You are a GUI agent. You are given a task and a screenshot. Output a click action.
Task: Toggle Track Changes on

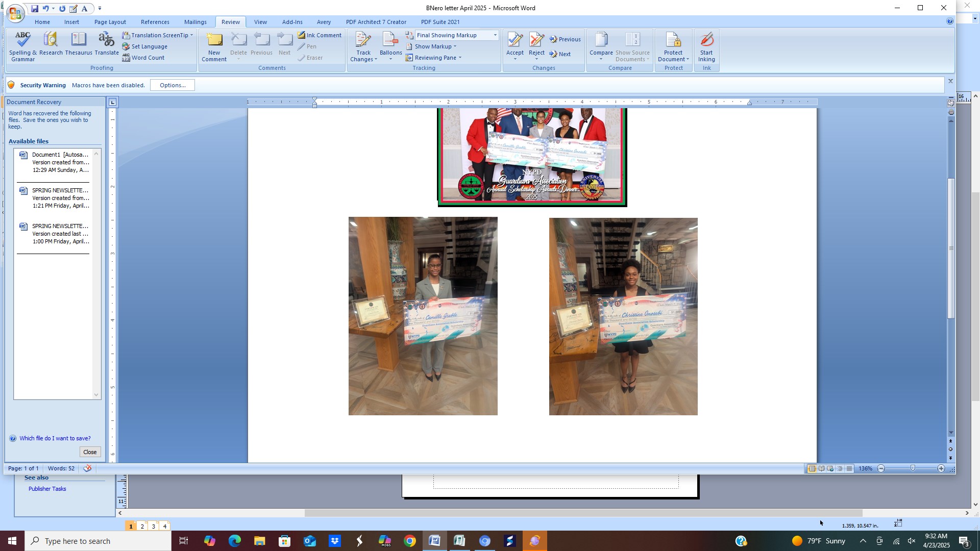(363, 41)
